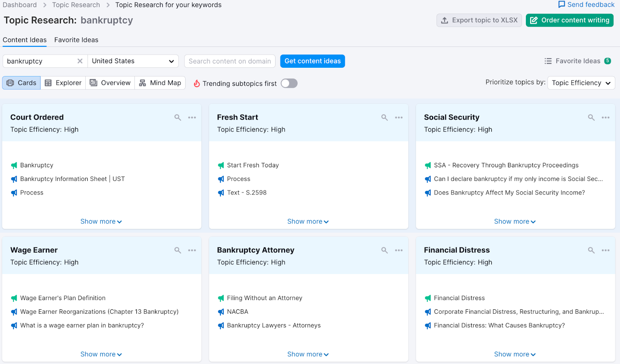Click Export topic to XLSX button
Viewport: 620px width, 364px height.
click(x=479, y=20)
